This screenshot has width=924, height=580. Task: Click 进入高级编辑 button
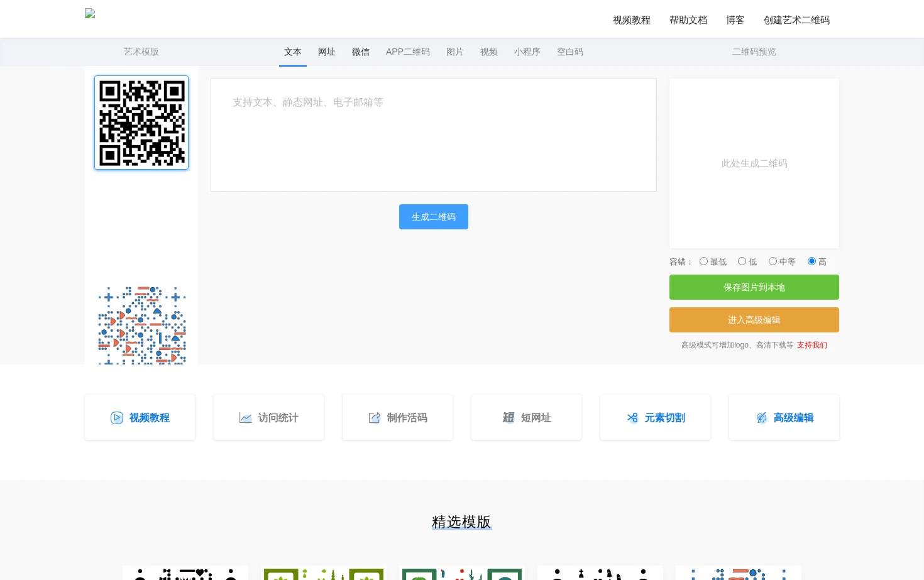(754, 320)
